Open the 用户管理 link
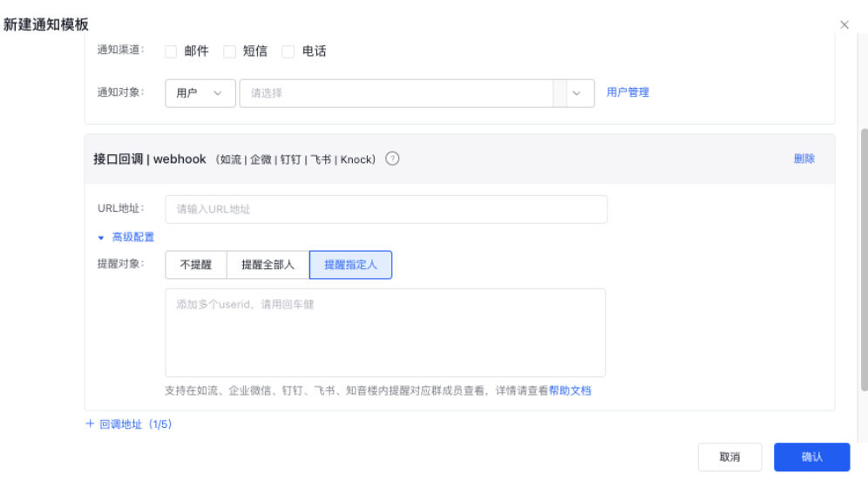Screen dimensions: 868x488 click(627, 92)
